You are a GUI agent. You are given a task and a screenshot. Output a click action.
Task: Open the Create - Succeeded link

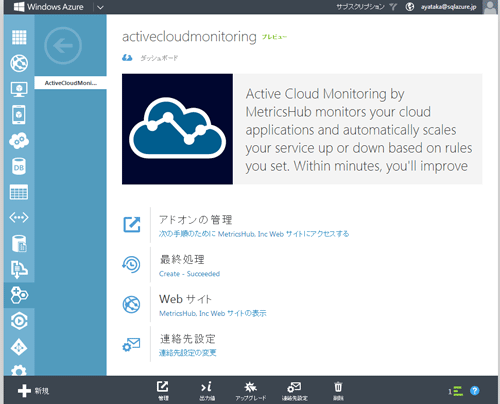(189, 274)
